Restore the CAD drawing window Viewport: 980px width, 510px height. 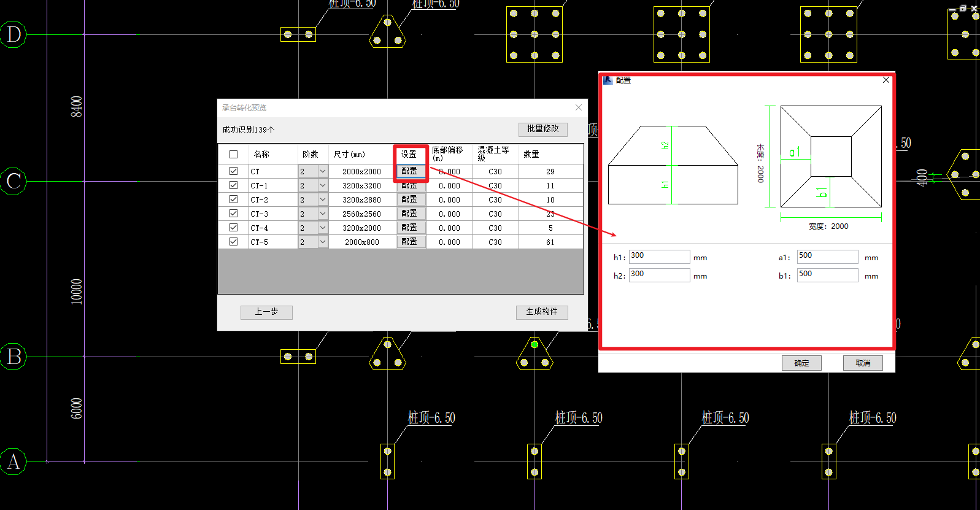(x=963, y=8)
